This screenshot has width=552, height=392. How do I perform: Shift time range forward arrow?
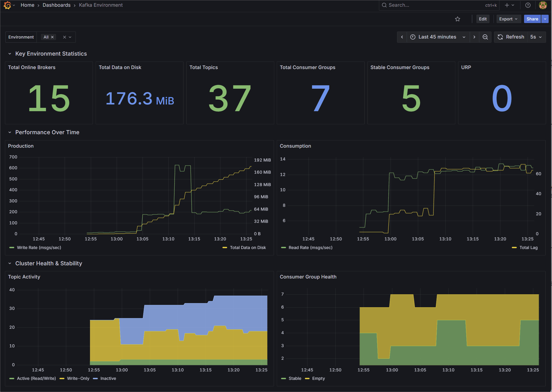click(x=474, y=37)
